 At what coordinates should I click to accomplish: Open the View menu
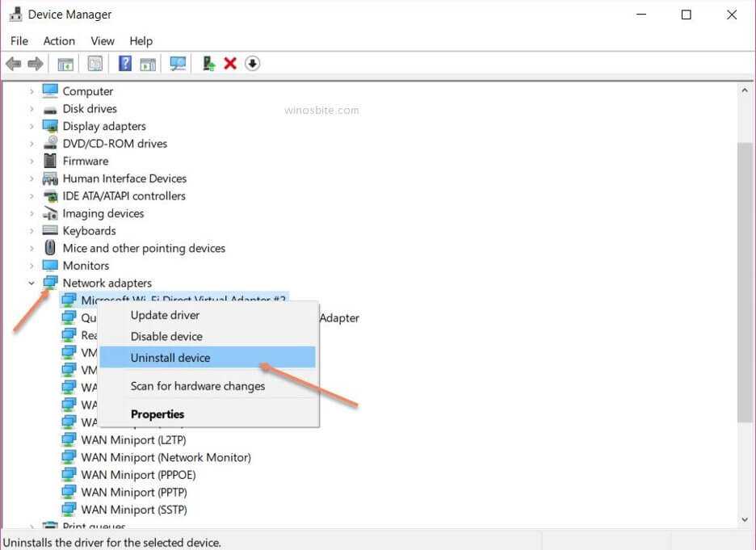pyautogui.click(x=103, y=40)
